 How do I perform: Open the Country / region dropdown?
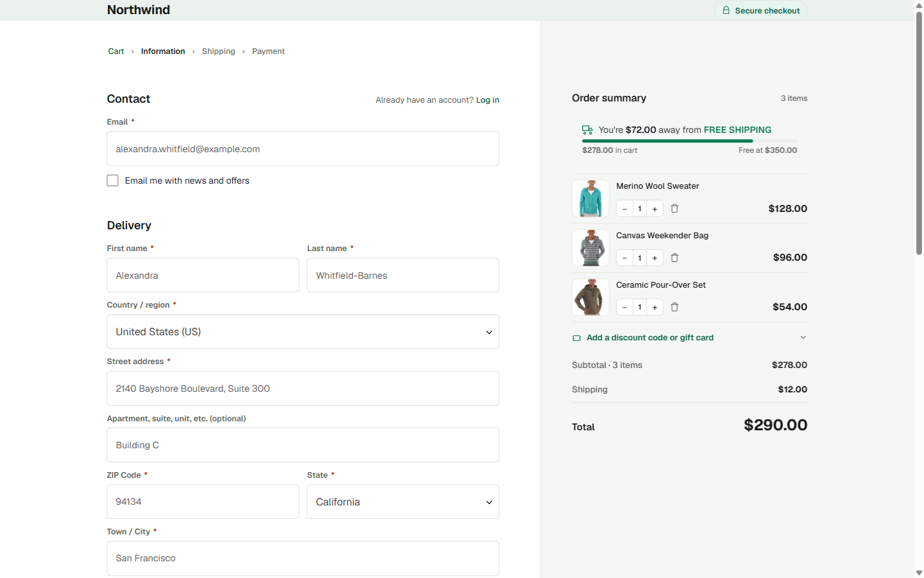[x=303, y=332]
